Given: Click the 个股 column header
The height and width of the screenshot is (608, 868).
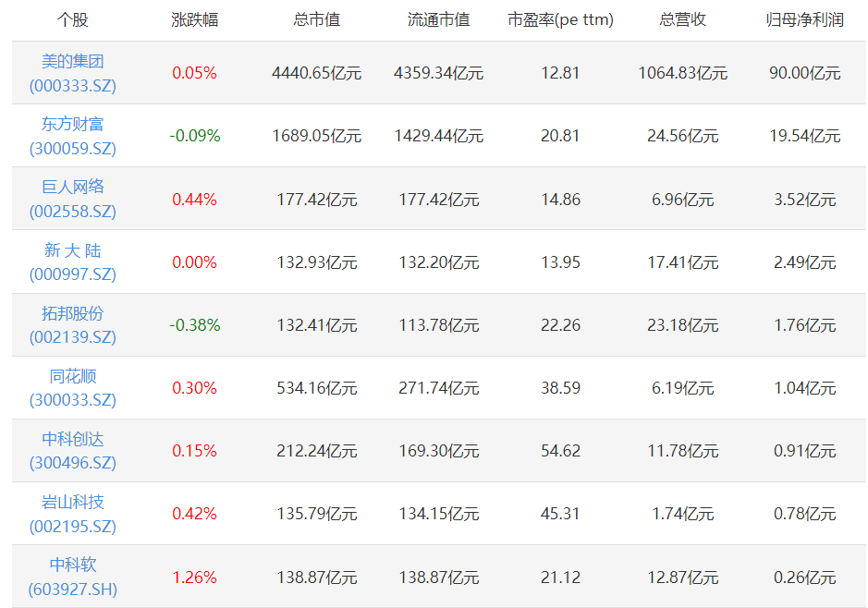Looking at the screenshot, I should 72,20.
